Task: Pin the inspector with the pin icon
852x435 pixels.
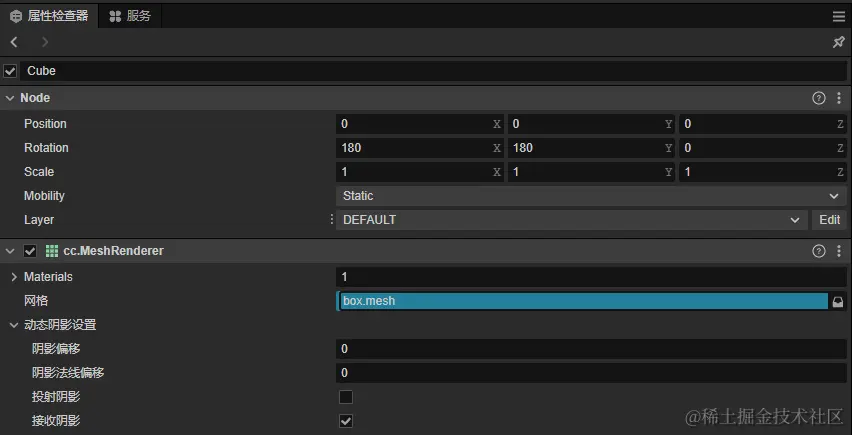Action: click(838, 42)
